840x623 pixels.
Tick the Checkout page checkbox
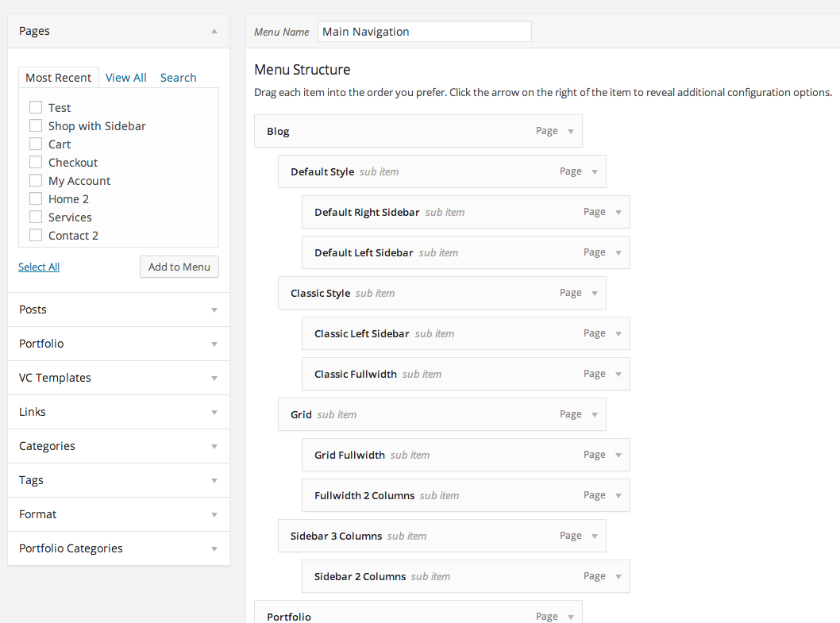coord(36,162)
